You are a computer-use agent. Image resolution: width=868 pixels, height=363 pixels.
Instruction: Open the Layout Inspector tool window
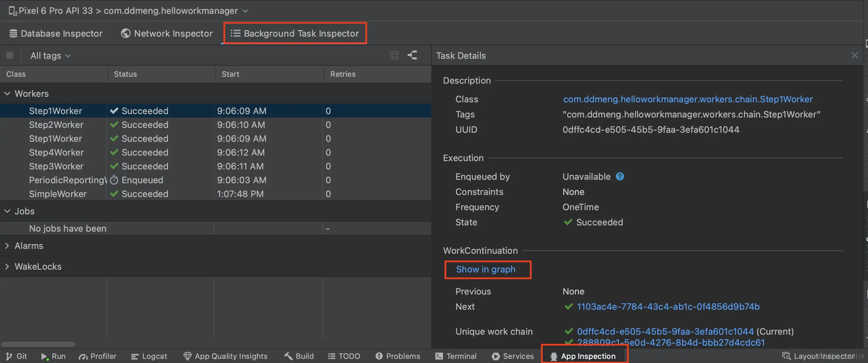point(818,356)
